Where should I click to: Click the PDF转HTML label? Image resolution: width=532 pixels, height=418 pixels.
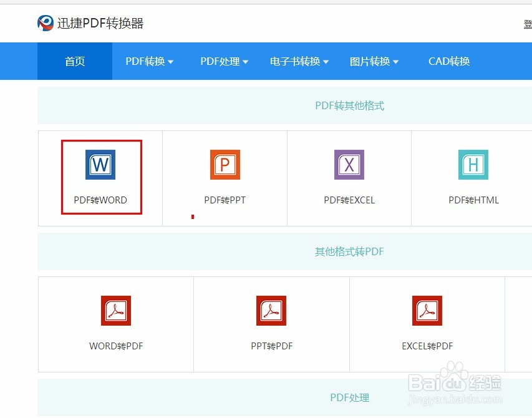[x=473, y=200]
